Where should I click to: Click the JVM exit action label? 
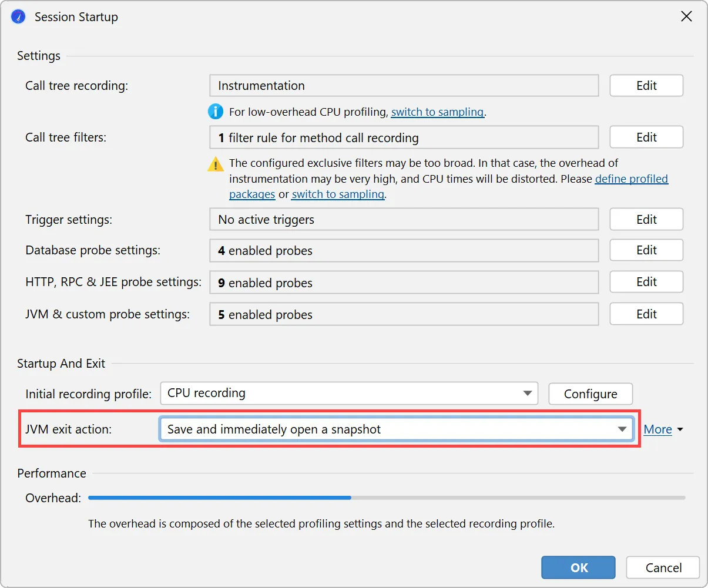pos(68,429)
